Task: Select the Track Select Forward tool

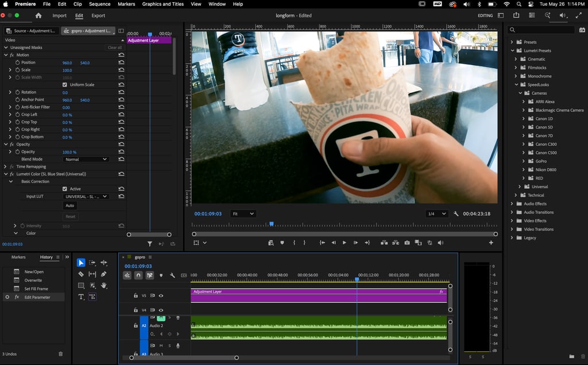Action: [x=92, y=263]
